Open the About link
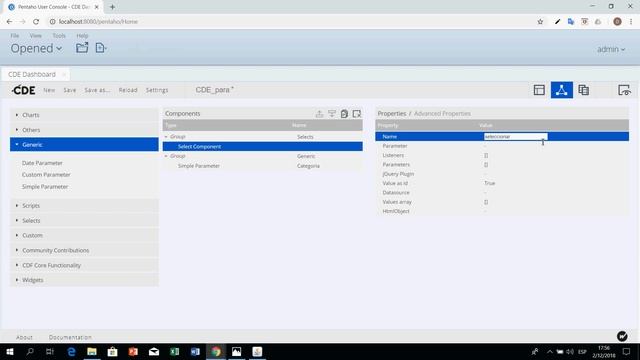640x360 pixels. pyautogui.click(x=24, y=337)
